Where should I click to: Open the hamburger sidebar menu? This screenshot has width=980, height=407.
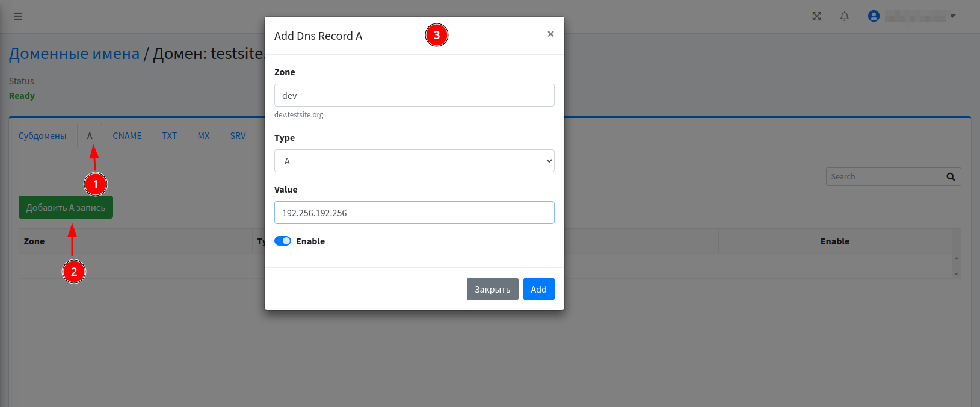pyautogui.click(x=18, y=16)
